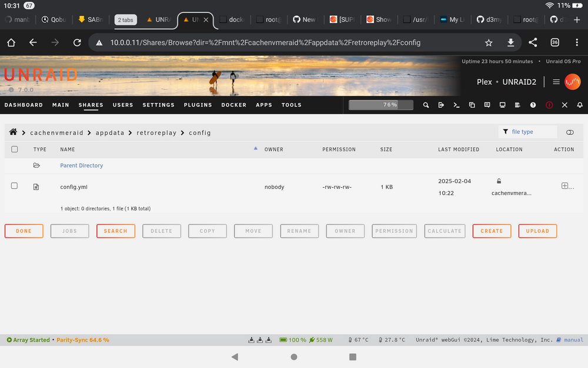
Task: Click the JOBS button
Action: pos(70,231)
